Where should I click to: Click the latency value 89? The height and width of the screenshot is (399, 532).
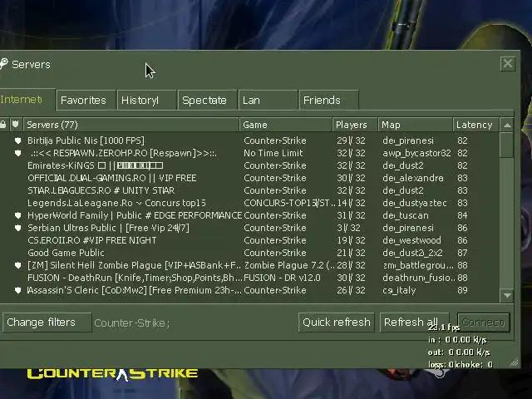coord(462,290)
